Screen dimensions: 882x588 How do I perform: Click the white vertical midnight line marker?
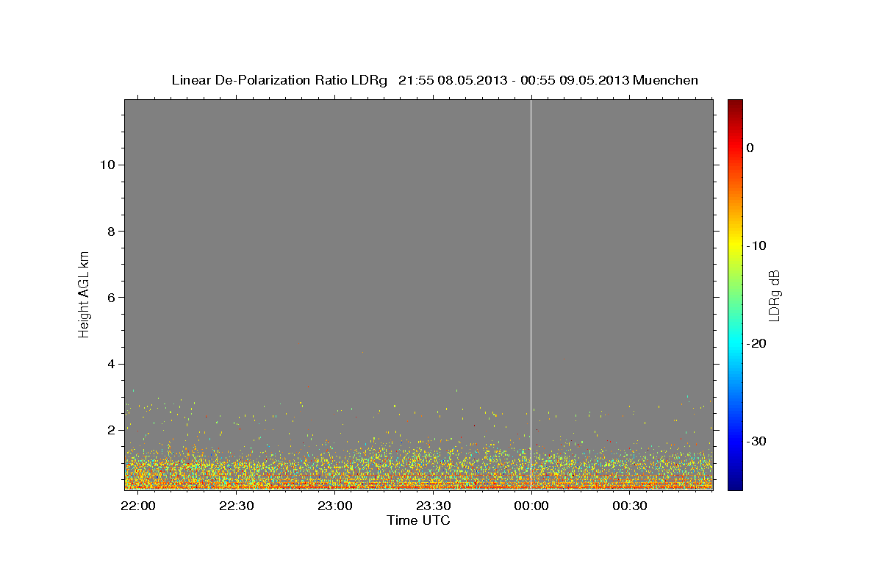point(531,294)
